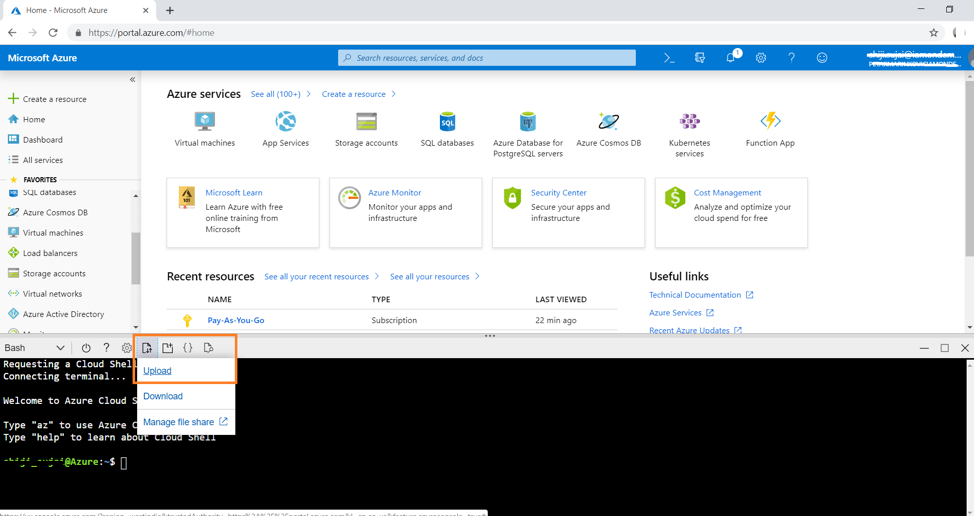Click the Directory and subscription filter icon
The image size is (974, 516).
click(x=700, y=58)
